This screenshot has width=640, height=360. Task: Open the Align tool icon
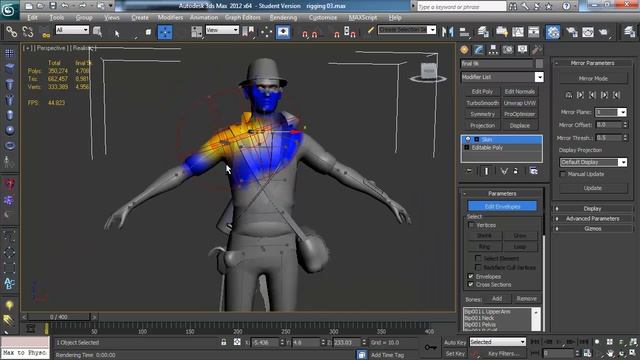click(464, 31)
